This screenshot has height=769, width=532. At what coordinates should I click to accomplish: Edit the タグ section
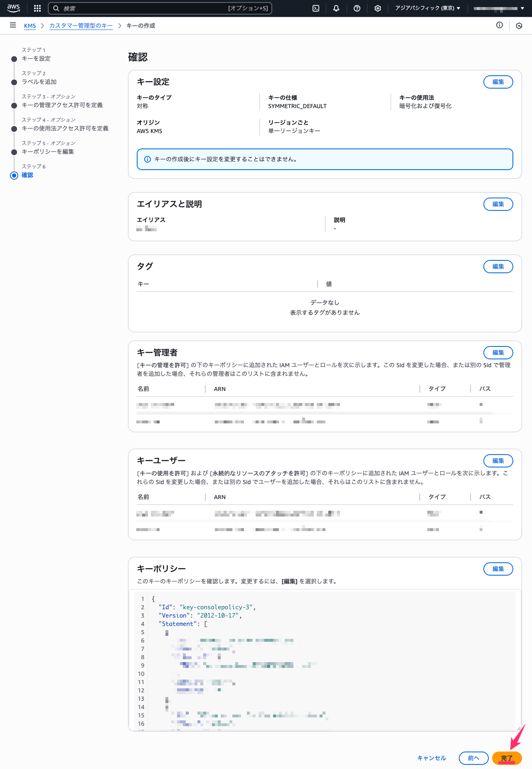pos(498,267)
